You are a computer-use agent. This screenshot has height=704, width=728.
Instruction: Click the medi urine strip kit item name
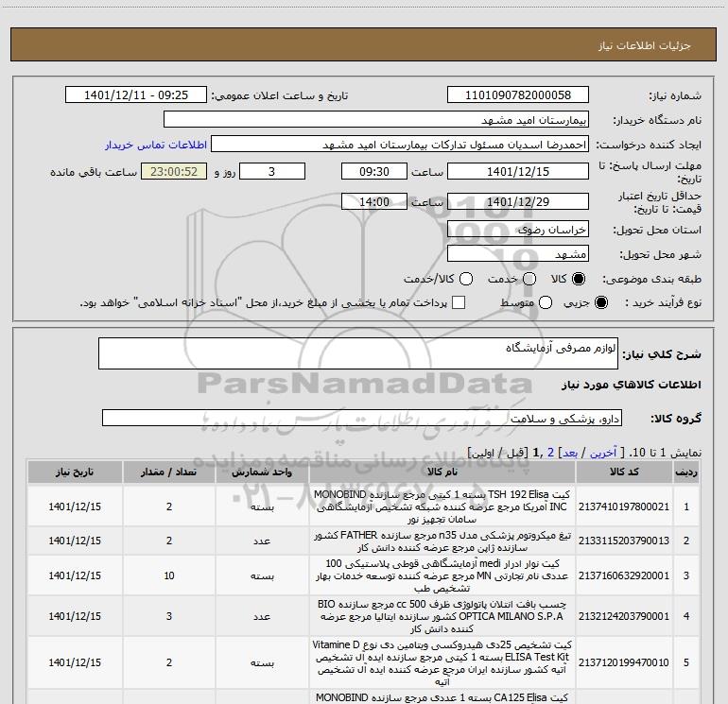442,575
